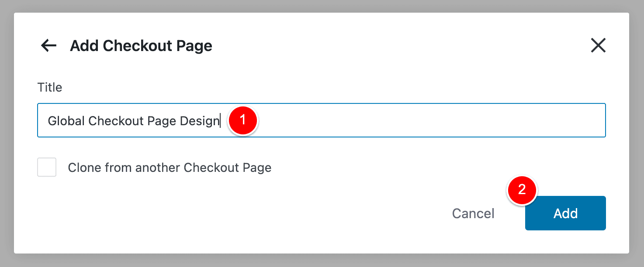Click the gray backdrop outside the dialog
644x267 pixels.
[x=322, y=260]
